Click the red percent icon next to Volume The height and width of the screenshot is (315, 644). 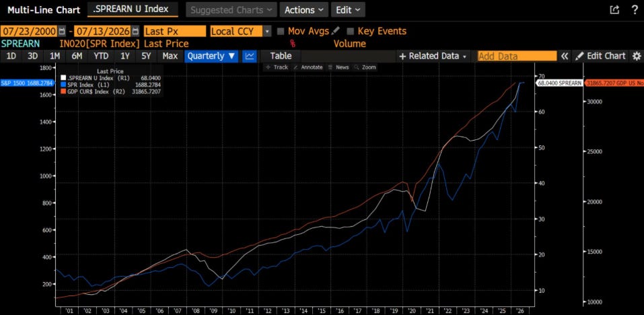(293, 44)
